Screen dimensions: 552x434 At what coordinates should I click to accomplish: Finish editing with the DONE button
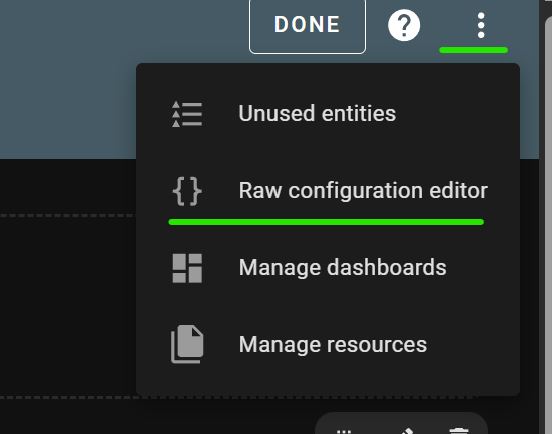(x=307, y=25)
